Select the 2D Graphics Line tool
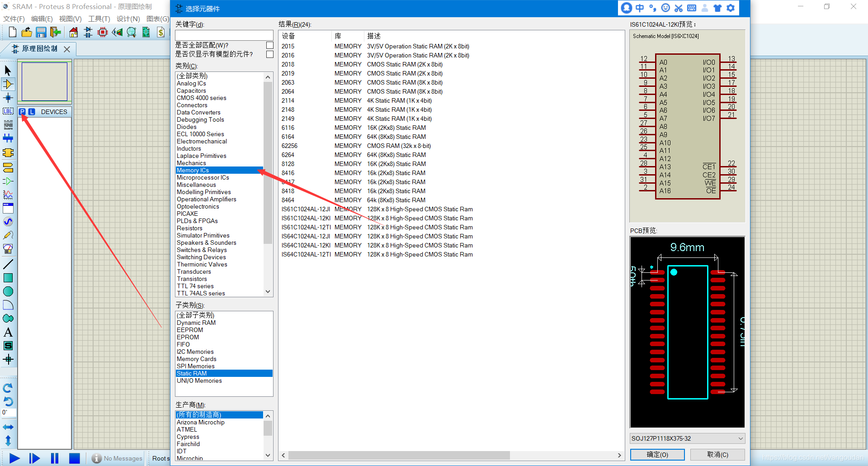The height and width of the screenshot is (466, 868). coord(8,264)
